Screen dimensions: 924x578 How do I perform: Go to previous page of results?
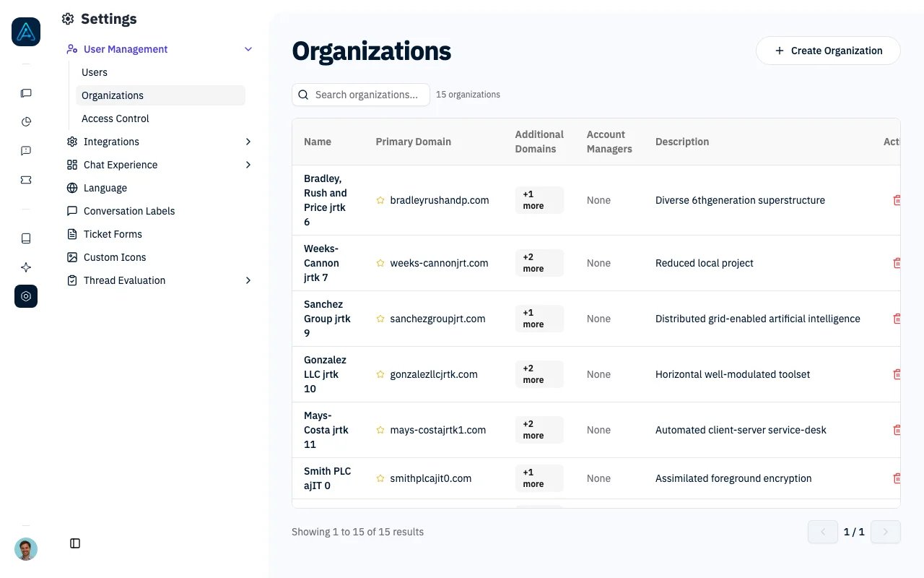[823, 532]
